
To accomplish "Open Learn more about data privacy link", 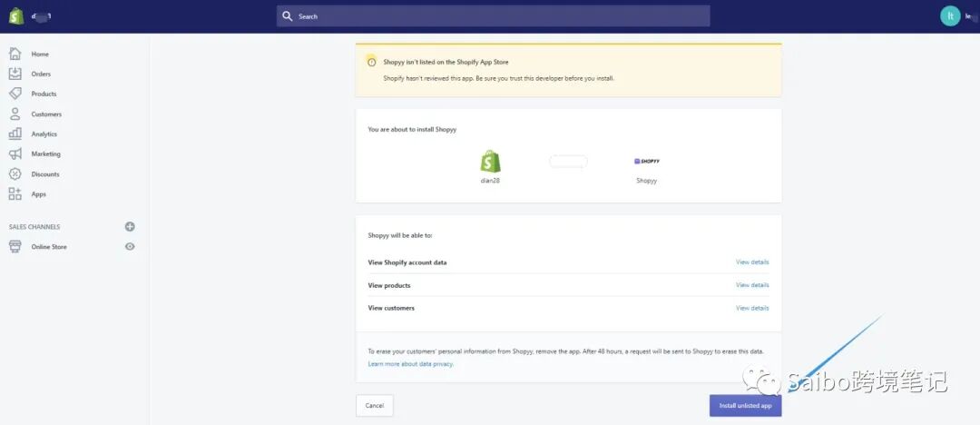I will coord(411,363).
